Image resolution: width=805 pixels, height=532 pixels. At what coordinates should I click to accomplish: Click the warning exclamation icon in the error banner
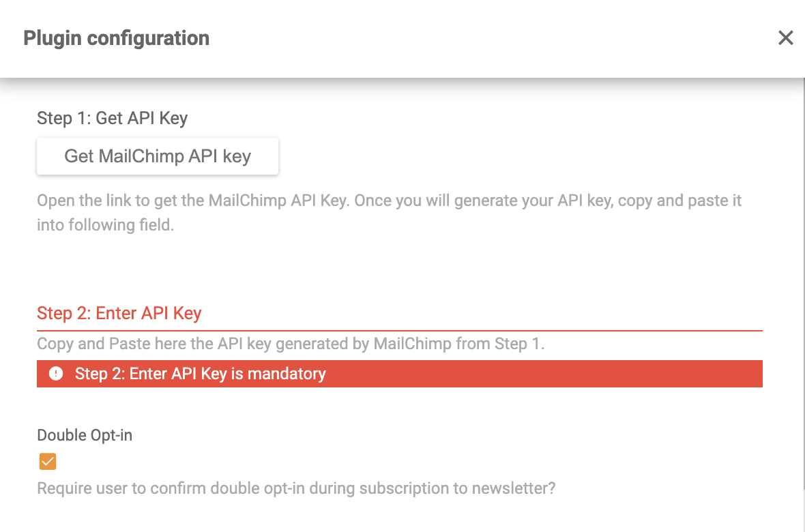57,373
